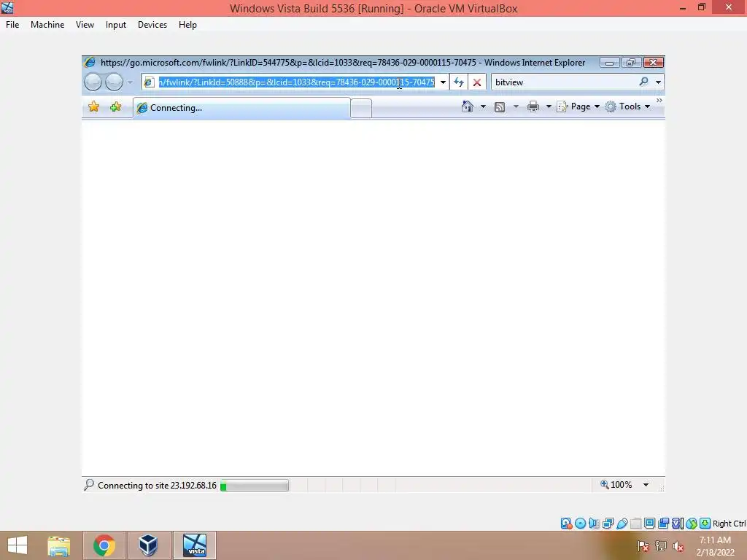Screen dimensions: 747x560
Task: Click the Add to Favorites icon
Action: (115, 106)
